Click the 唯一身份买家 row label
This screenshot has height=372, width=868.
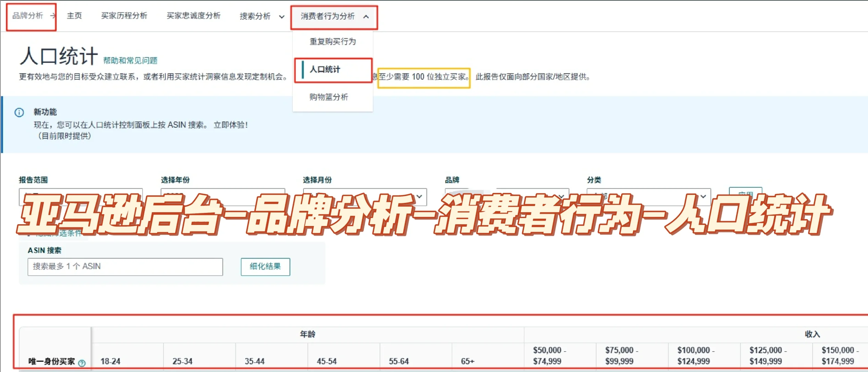point(52,361)
